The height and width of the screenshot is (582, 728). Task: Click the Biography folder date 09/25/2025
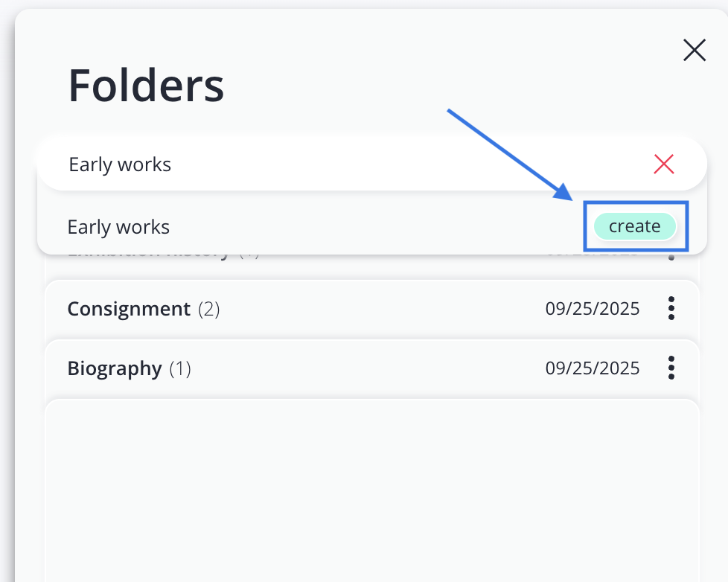(x=592, y=368)
